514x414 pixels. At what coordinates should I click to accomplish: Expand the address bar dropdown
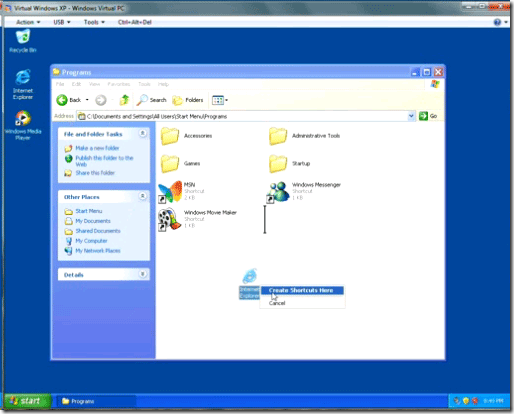(x=411, y=116)
